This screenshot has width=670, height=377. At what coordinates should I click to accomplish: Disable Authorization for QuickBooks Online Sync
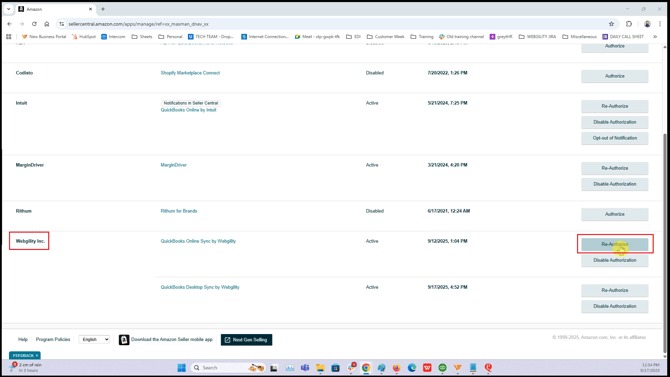pyautogui.click(x=614, y=260)
